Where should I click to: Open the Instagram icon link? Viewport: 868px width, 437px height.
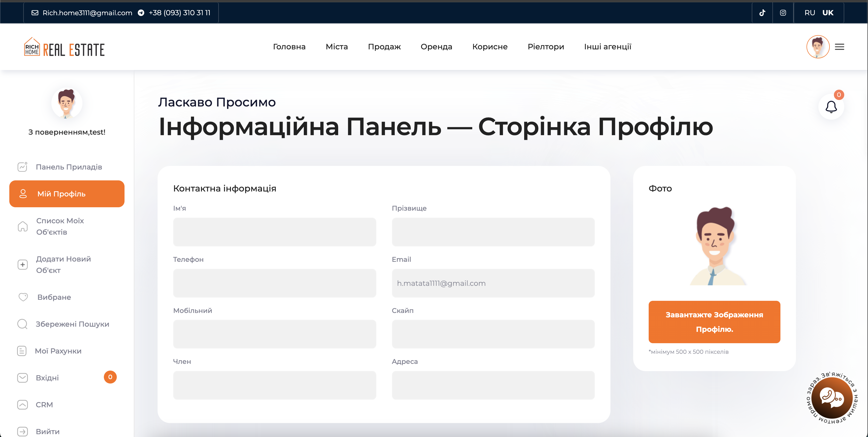(x=783, y=13)
